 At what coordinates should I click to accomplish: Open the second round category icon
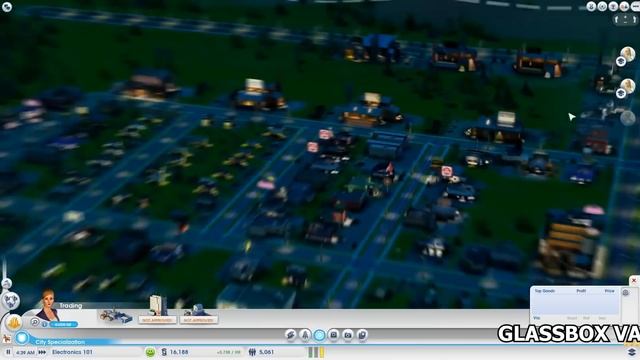click(305, 335)
